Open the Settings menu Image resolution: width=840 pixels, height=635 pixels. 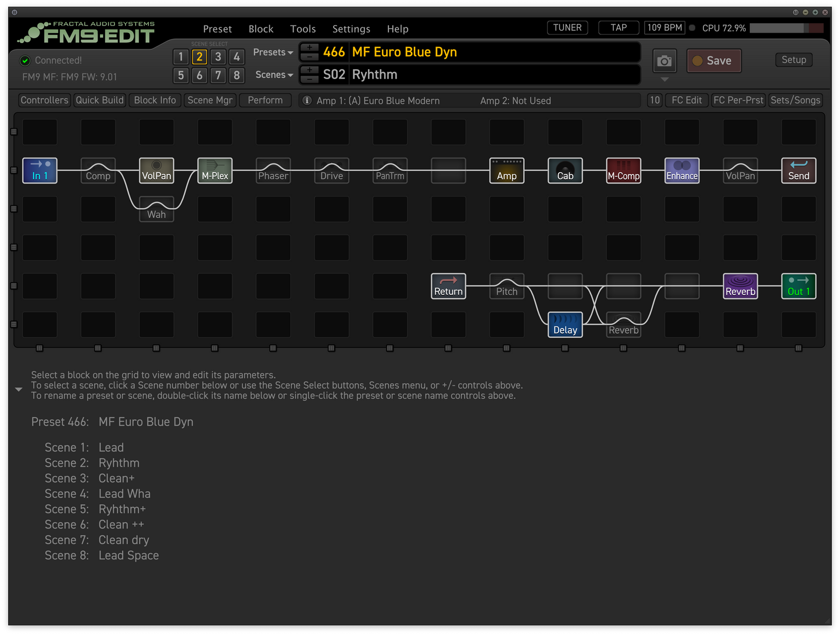point(351,28)
